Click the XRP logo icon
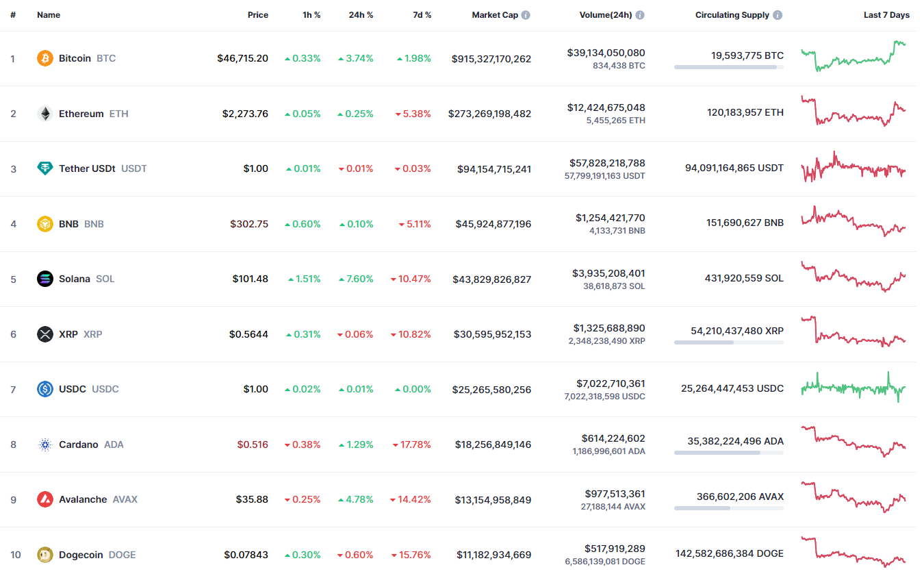This screenshot has width=924, height=576. click(45, 334)
